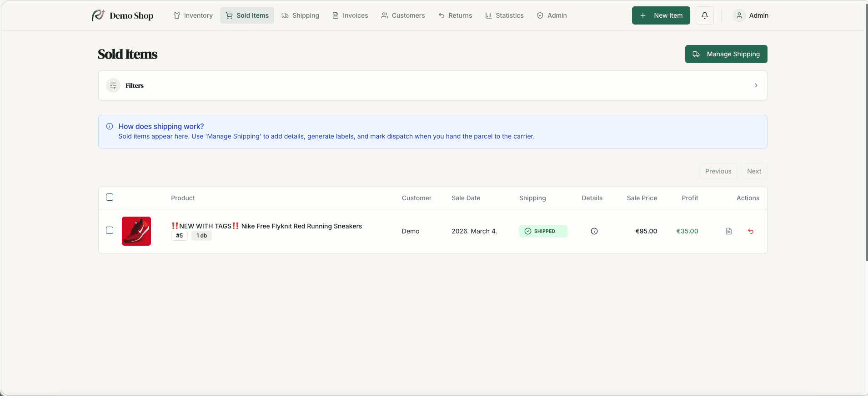
Task: Open the Admin user account menu
Action: (x=751, y=15)
